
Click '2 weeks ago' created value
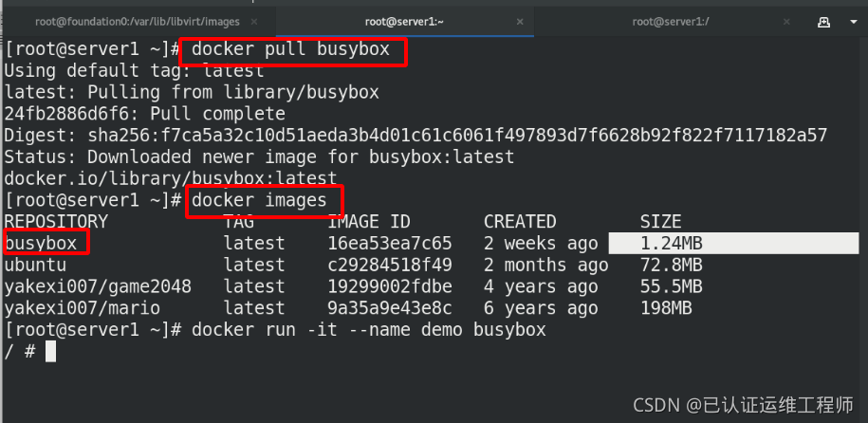(541, 243)
